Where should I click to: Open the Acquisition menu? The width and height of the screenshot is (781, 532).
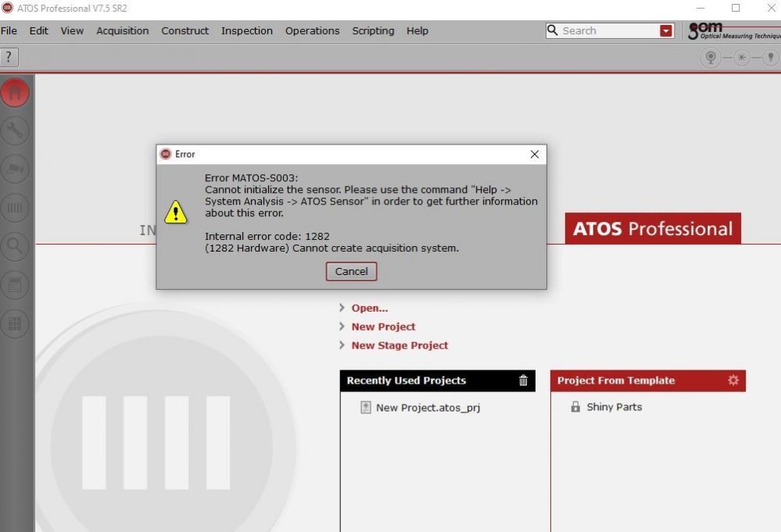coord(122,31)
